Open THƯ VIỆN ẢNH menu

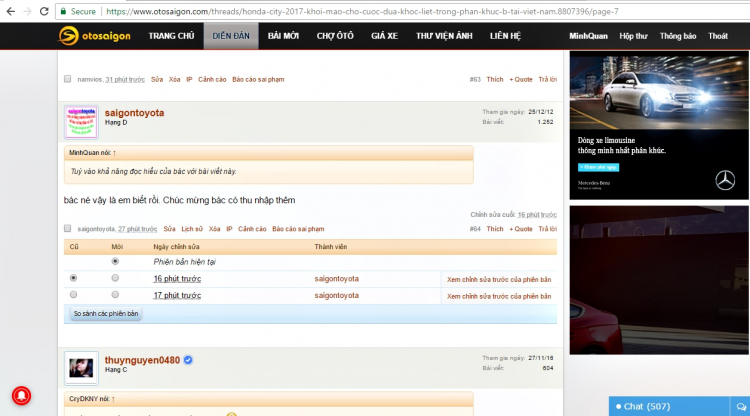[444, 36]
